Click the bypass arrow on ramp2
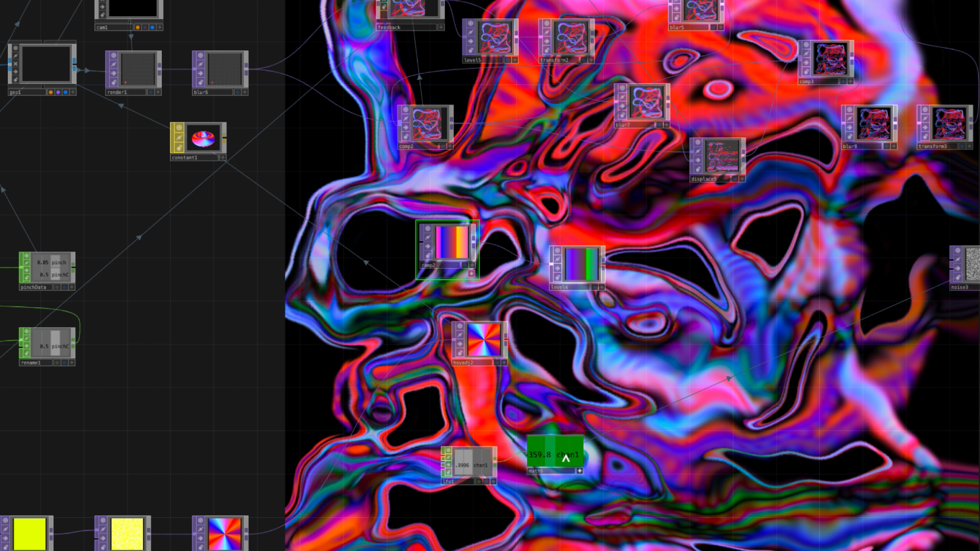Image resolution: width=980 pixels, height=551 pixels. [428, 246]
